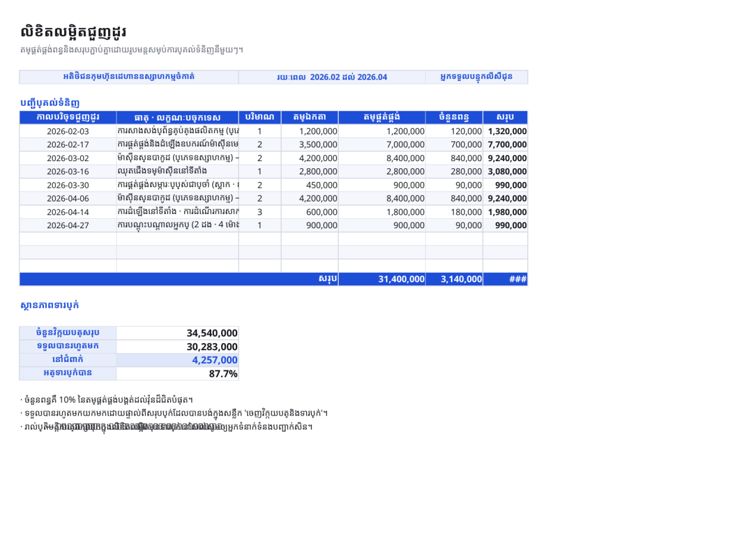Select the unit price 450,000
Image resolution: width=756 pixels, height=535 pixels.
pyautogui.click(x=310, y=185)
